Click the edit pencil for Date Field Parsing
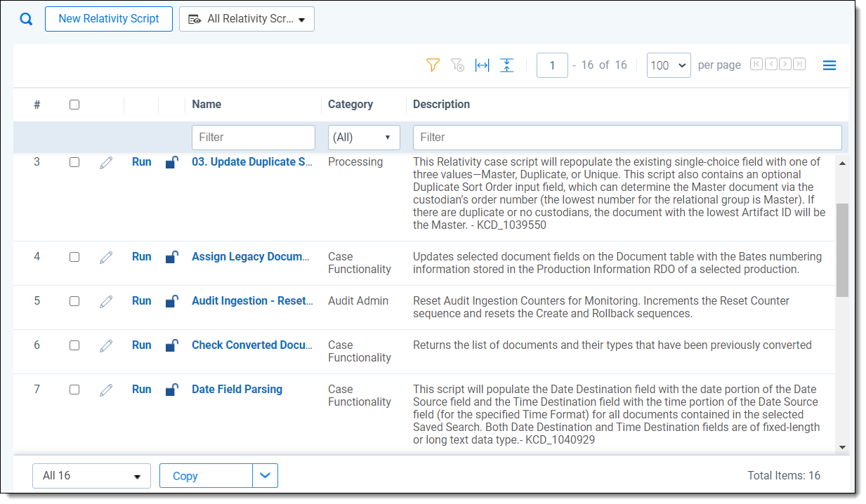Viewport: 866px width, 504px height. pos(106,390)
